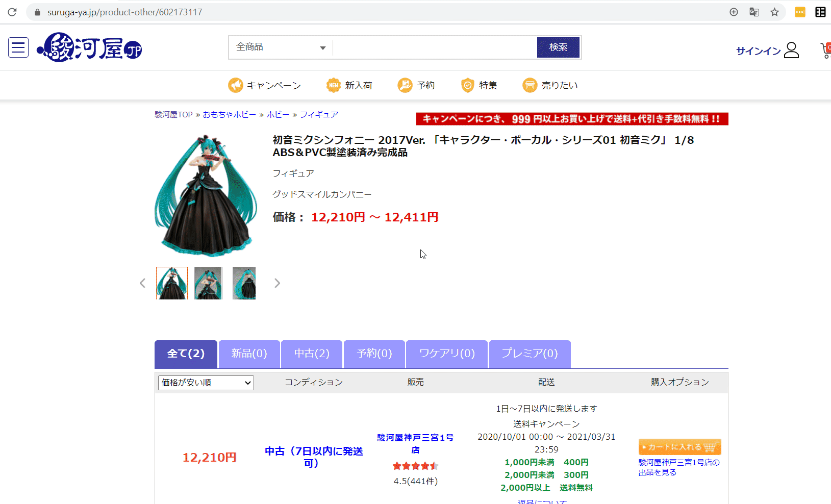Click the 検索 search button
The image size is (831, 504).
(x=558, y=47)
